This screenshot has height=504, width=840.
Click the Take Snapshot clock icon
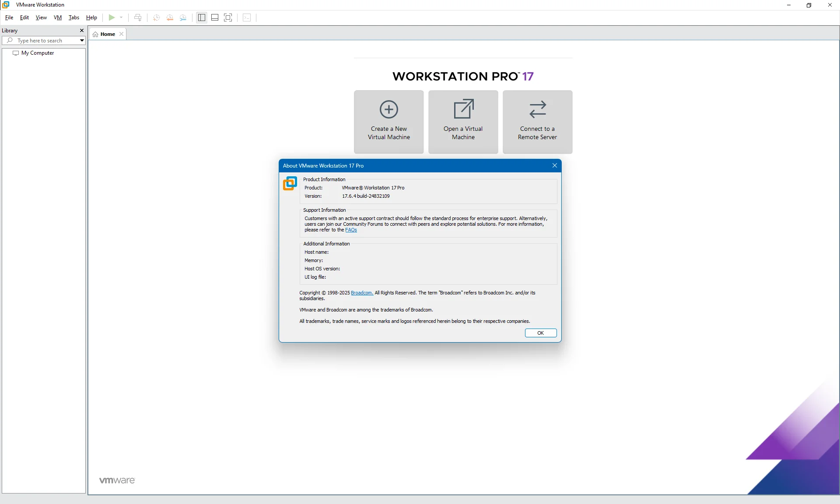click(156, 17)
